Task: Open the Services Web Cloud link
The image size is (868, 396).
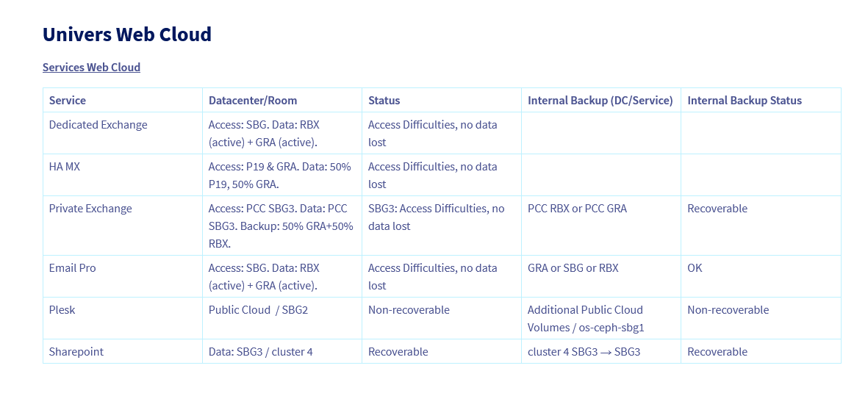Action: tap(91, 67)
